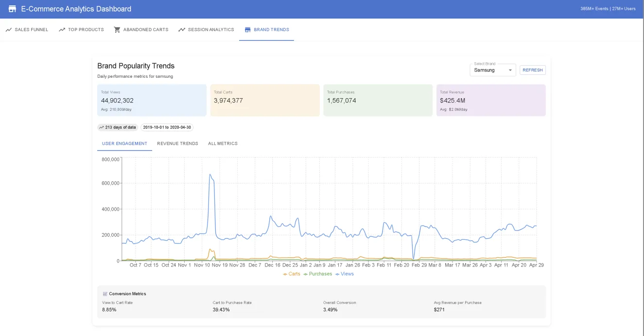
Task: Click the Brand Trends store icon
Action: coord(248,30)
